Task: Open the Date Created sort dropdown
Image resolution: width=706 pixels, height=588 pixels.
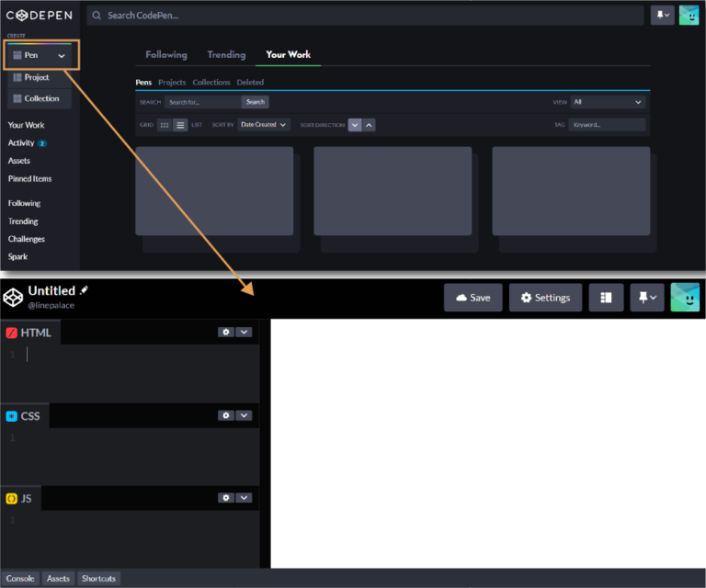Action: pyautogui.click(x=264, y=125)
